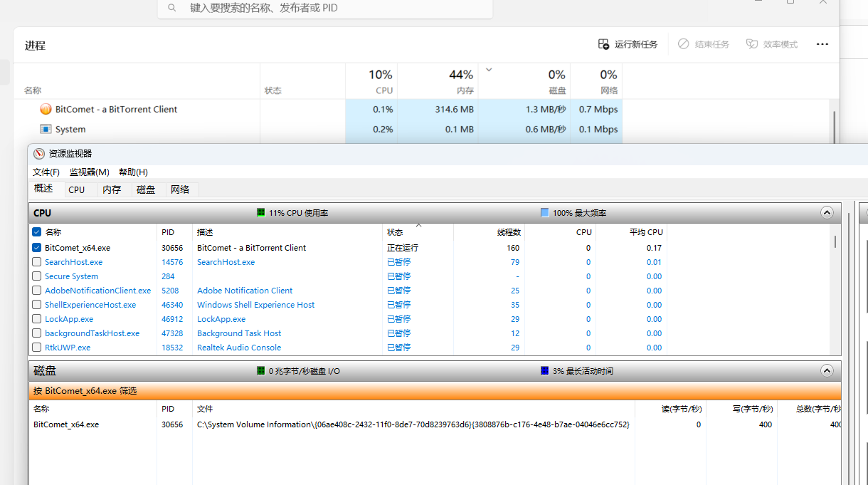Viewport: 868px width, 485px height.
Task: Click the Efficiency mode leaf icon
Action: 752,44
